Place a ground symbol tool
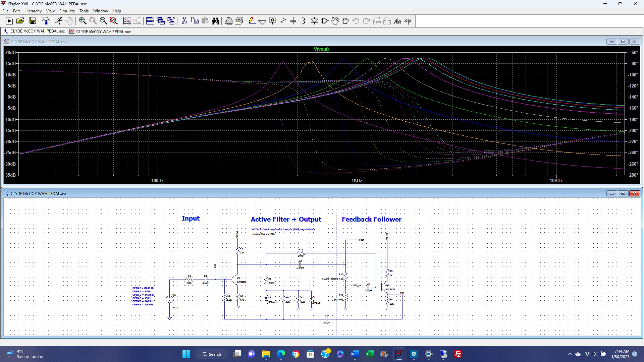 (262, 21)
